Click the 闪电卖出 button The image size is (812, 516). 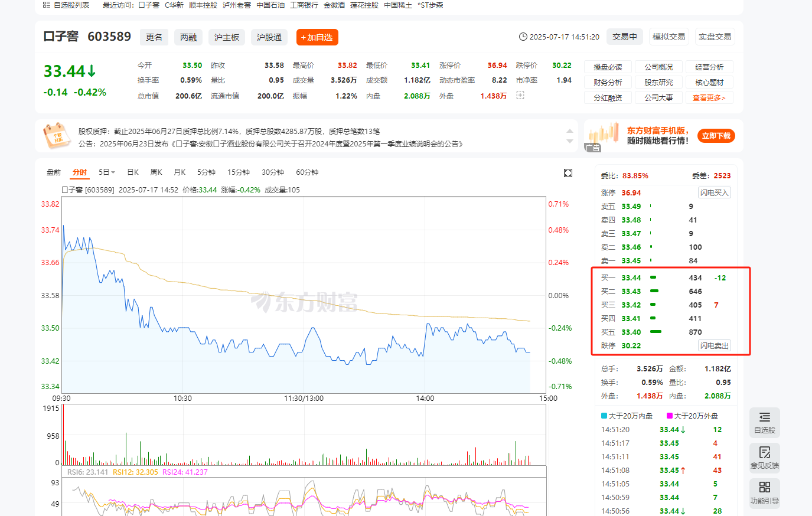pos(715,345)
